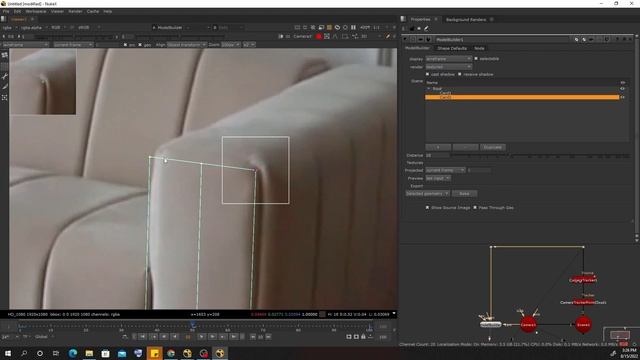Image resolution: width=640 pixels, height=360 pixels.
Task: Toggle the geo checkbox in viewer toolbar
Action: pyautogui.click(x=140, y=44)
